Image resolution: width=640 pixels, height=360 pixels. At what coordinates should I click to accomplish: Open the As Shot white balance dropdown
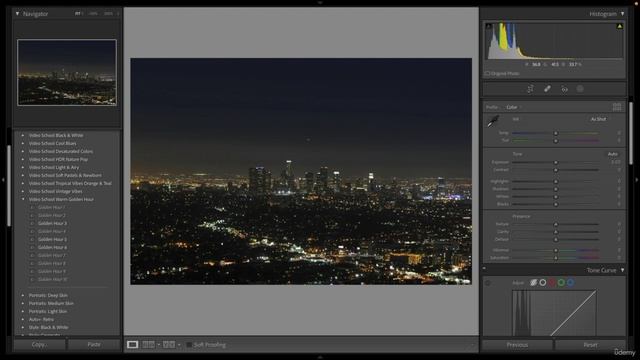(599, 119)
